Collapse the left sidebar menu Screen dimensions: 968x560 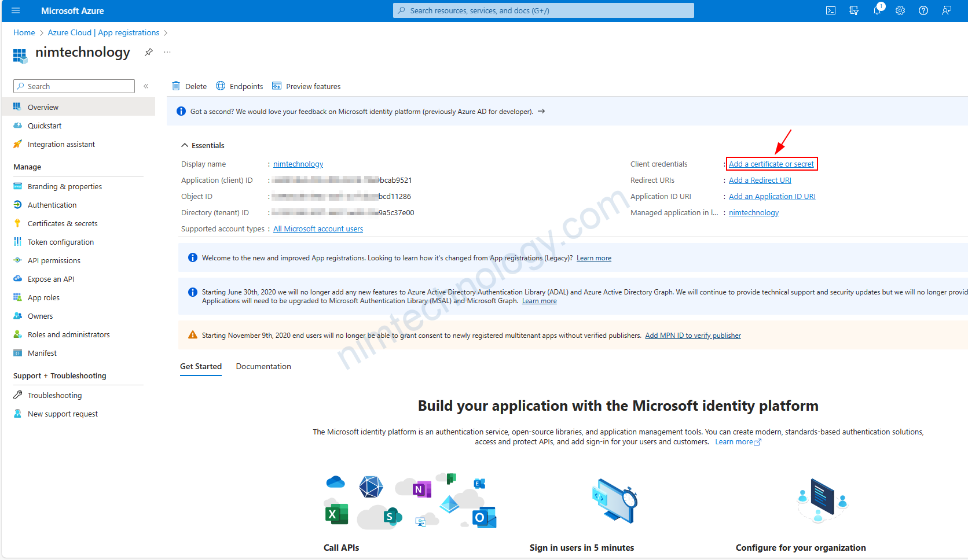click(146, 86)
